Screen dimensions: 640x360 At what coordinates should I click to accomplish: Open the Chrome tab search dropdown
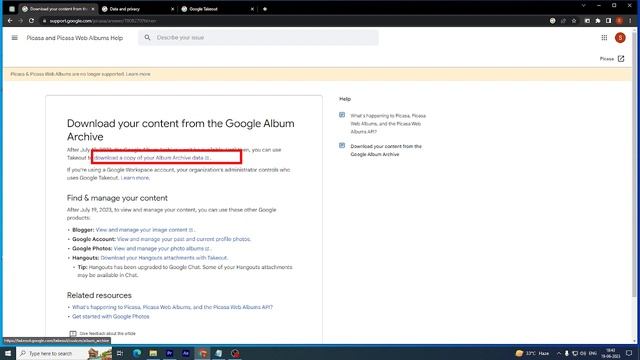pyautogui.click(x=584, y=6)
